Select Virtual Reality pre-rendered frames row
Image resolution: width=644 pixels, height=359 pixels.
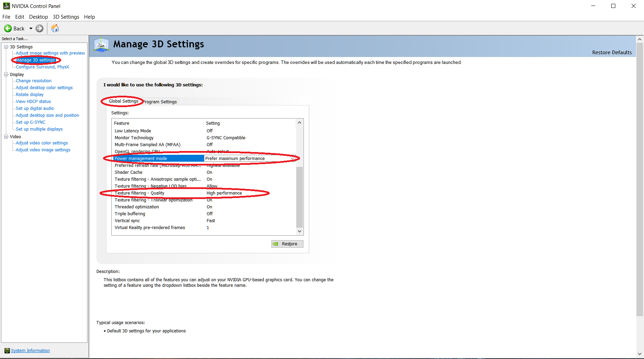204,228
